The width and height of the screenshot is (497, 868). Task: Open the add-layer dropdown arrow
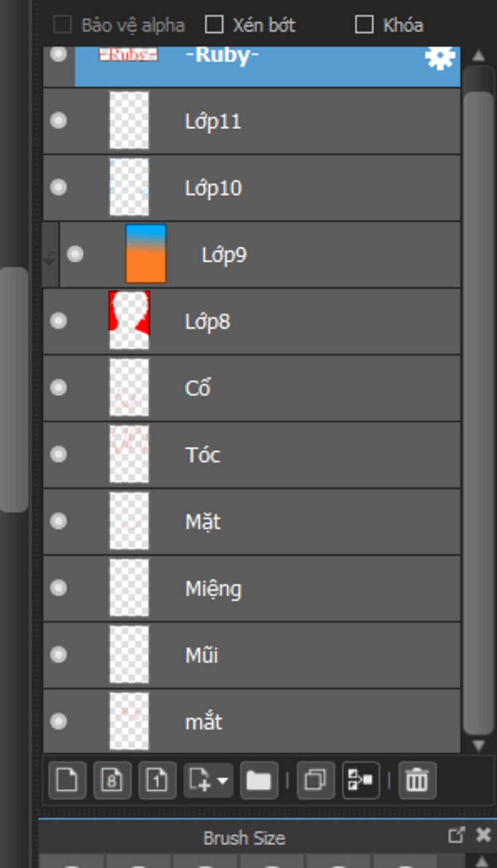point(222,781)
